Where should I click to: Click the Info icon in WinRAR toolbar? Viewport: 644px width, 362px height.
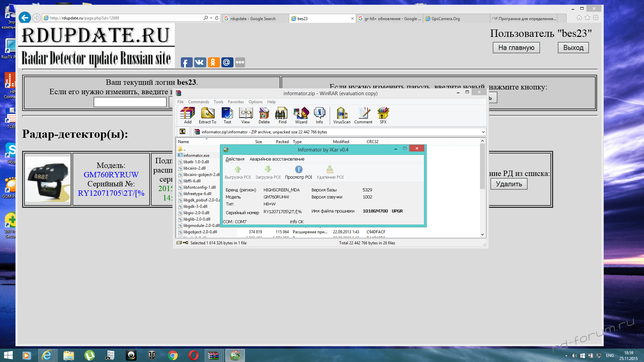[x=319, y=116]
